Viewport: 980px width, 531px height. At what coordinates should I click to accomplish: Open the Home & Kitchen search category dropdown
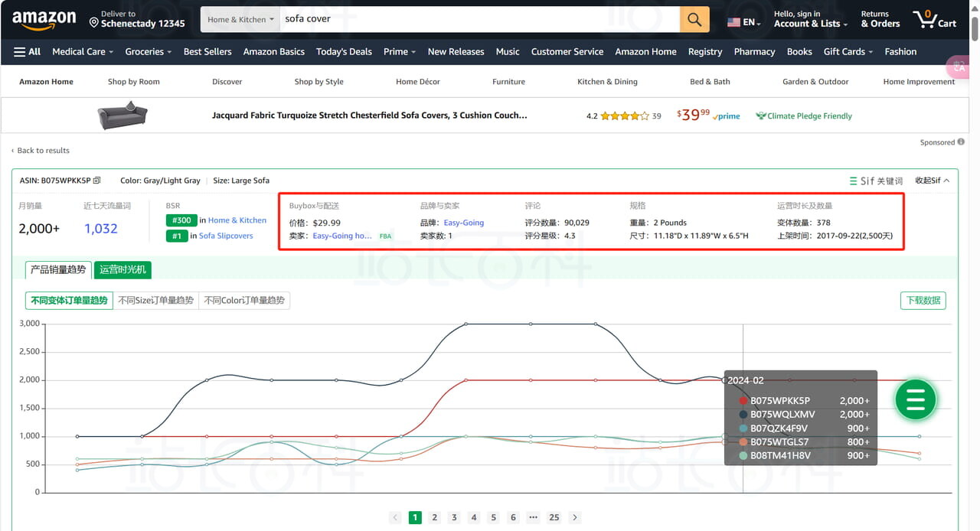point(240,19)
